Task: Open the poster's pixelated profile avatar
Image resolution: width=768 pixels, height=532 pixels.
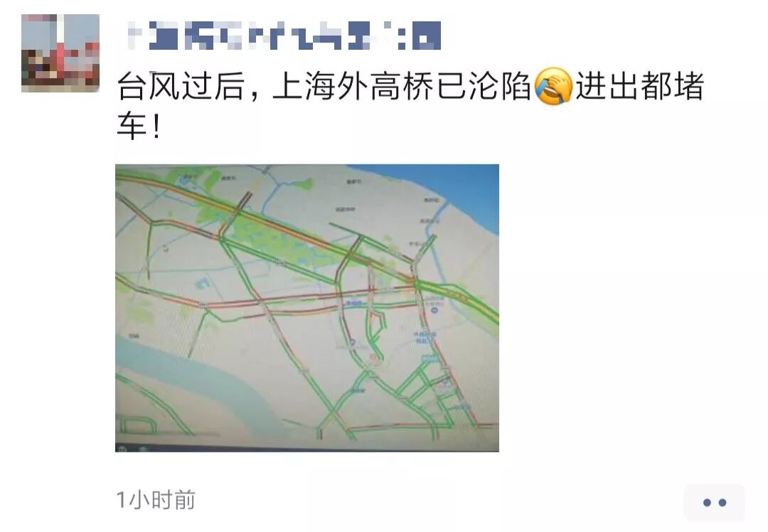Action: 60,53
